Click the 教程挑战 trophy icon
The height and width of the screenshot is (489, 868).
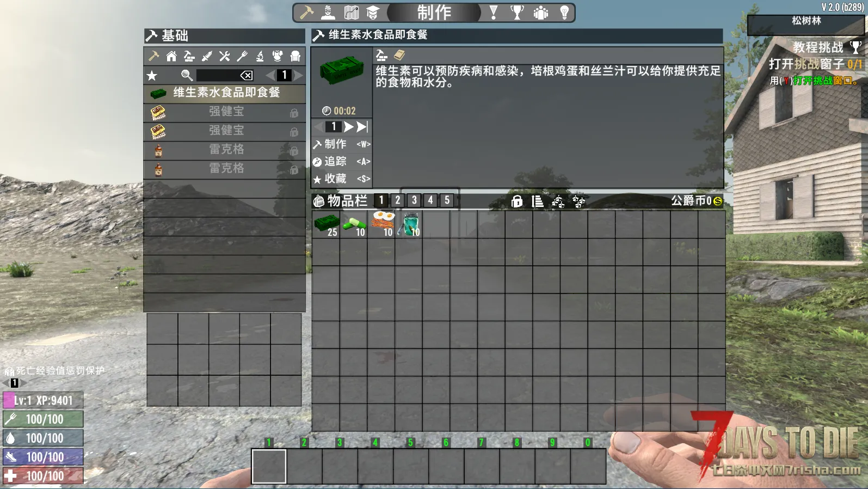(x=855, y=48)
